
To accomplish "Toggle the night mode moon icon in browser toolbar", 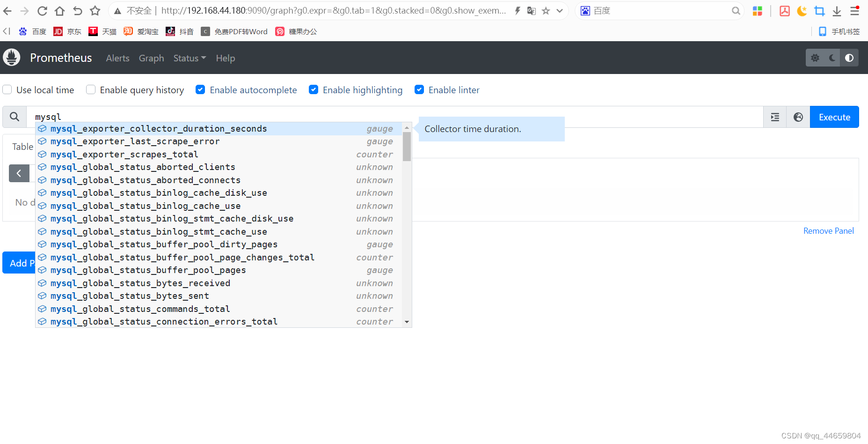I will click(802, 11).
